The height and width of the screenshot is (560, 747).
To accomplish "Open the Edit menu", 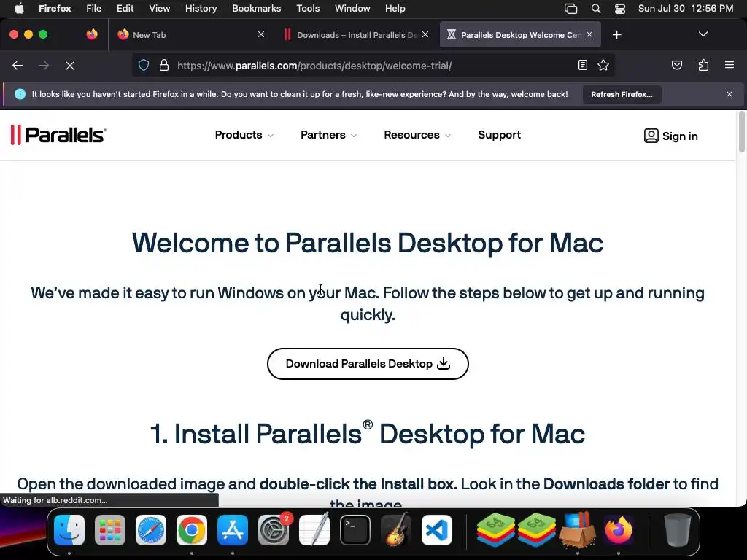I will point(125,9).
